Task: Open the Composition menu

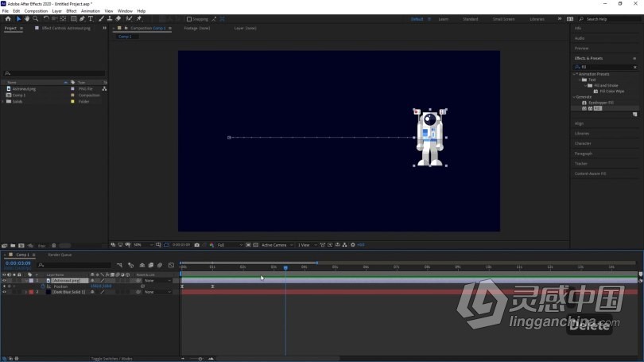Action: coord(36,11)
